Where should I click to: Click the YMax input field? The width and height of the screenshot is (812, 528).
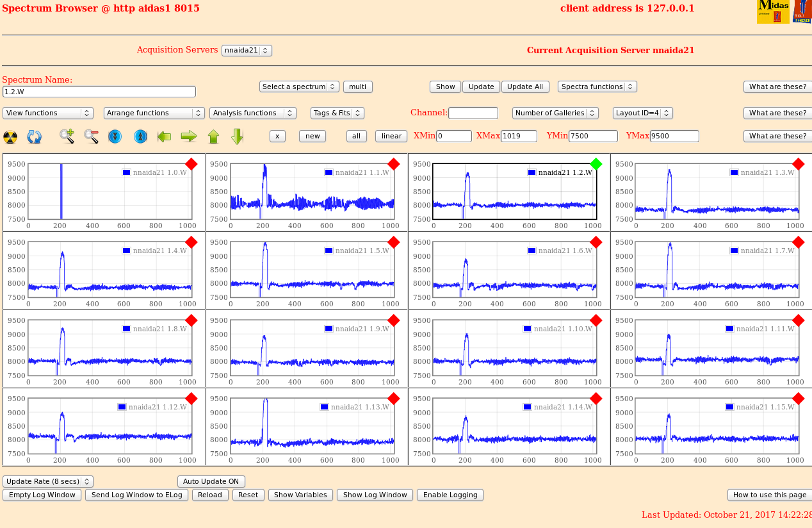pyautogui.click(x=674, y=136)
